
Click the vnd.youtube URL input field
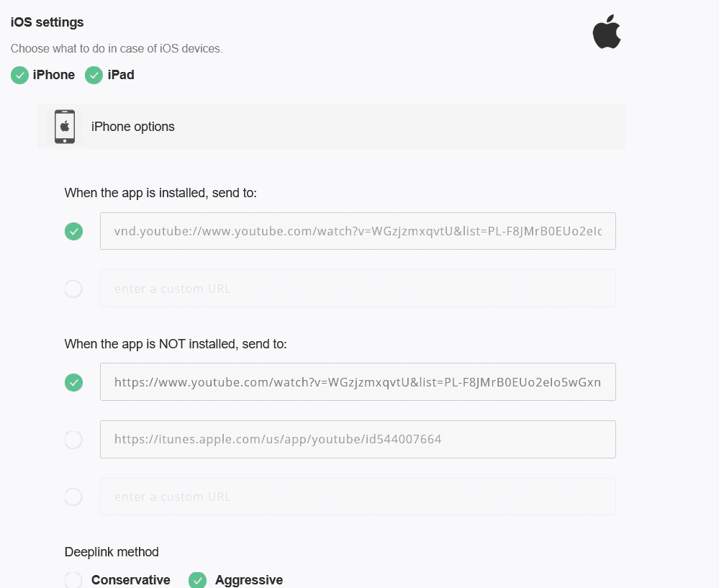[x=358, y=231]
